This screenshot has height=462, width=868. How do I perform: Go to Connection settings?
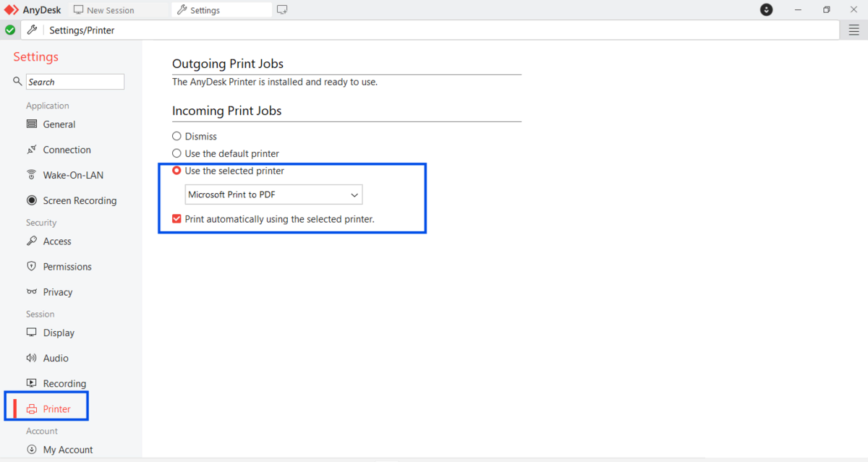point(67,150)
